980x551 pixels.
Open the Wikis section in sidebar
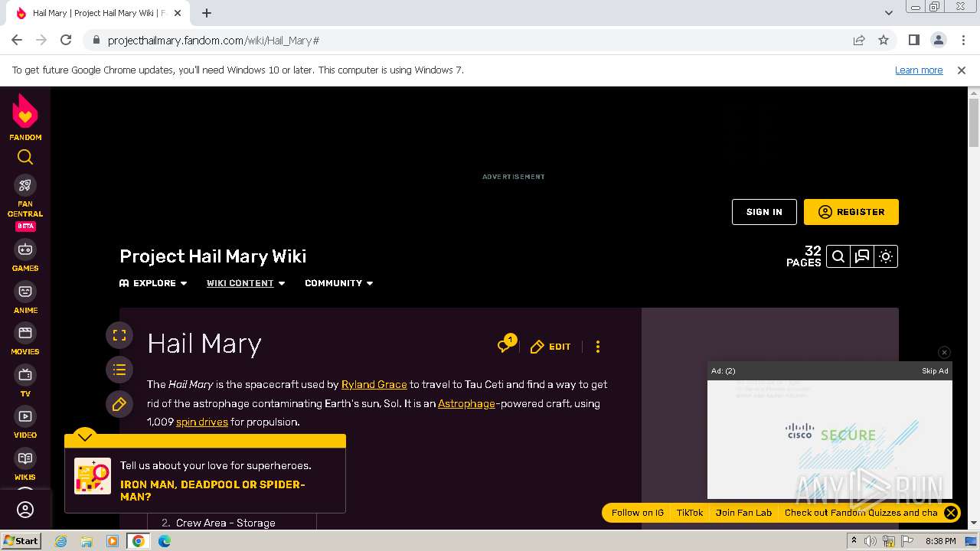(25, 464)
